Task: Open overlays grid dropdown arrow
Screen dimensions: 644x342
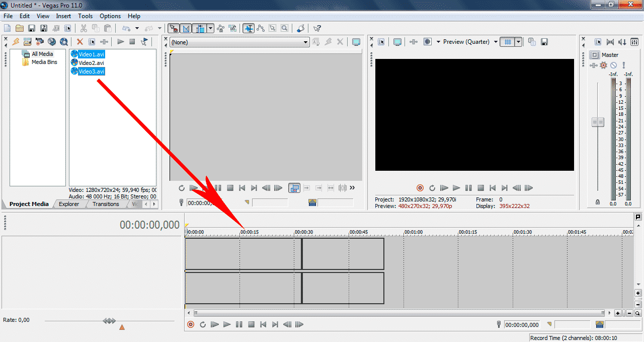Action: pos(518,42)
